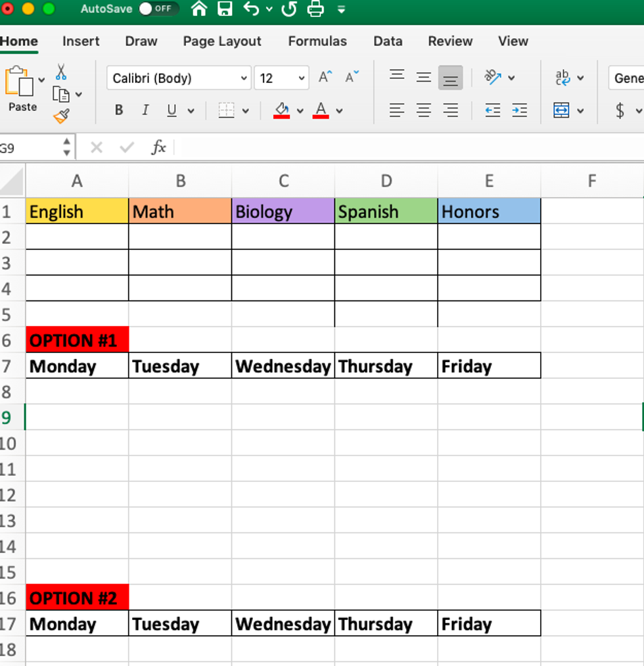
Task: Select the OPTION #1 cell
Action: 77,340
